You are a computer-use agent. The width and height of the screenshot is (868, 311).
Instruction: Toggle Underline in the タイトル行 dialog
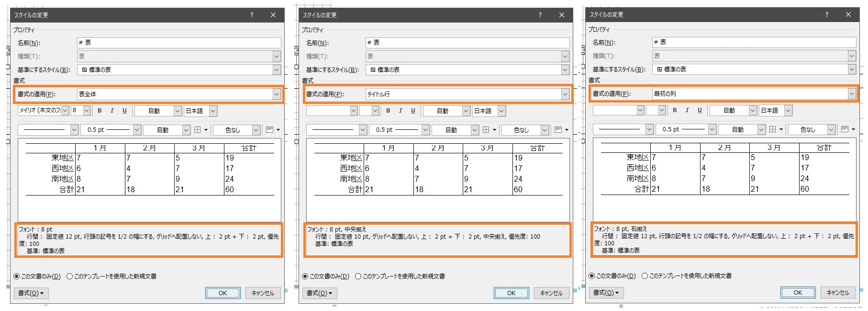point(413,111)
